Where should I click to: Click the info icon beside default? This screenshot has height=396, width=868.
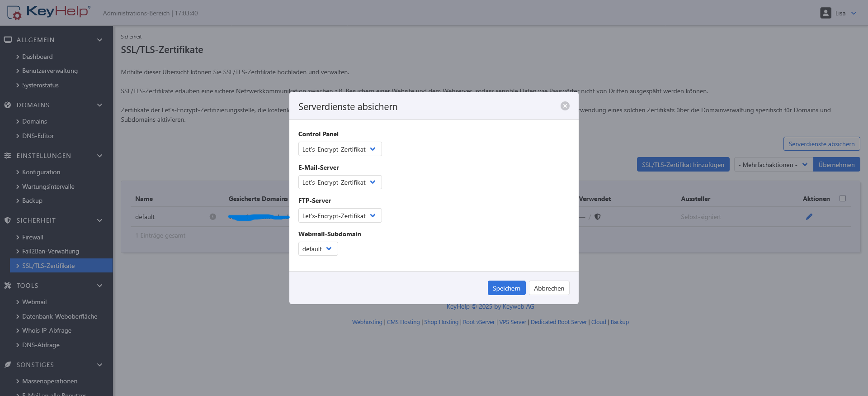(212, 217)
